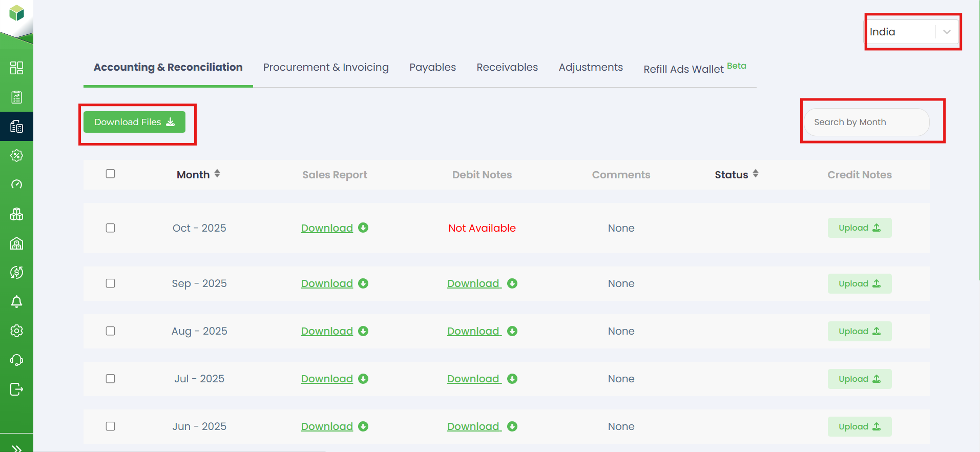Open the dashboard grid icon in sidebar
Viewport: 980px width, 452px height.
coord(16,68)
